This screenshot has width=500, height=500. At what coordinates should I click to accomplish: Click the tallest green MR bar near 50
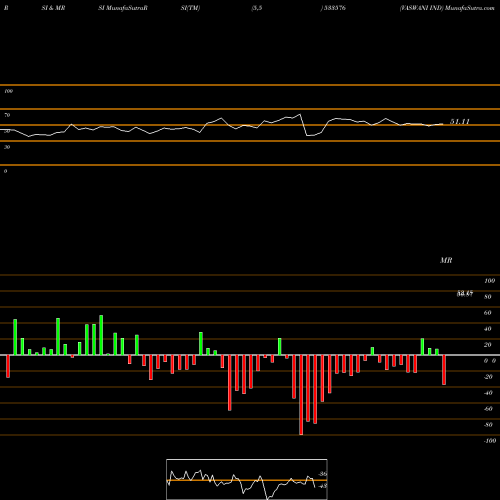click(x=101, y=335)
